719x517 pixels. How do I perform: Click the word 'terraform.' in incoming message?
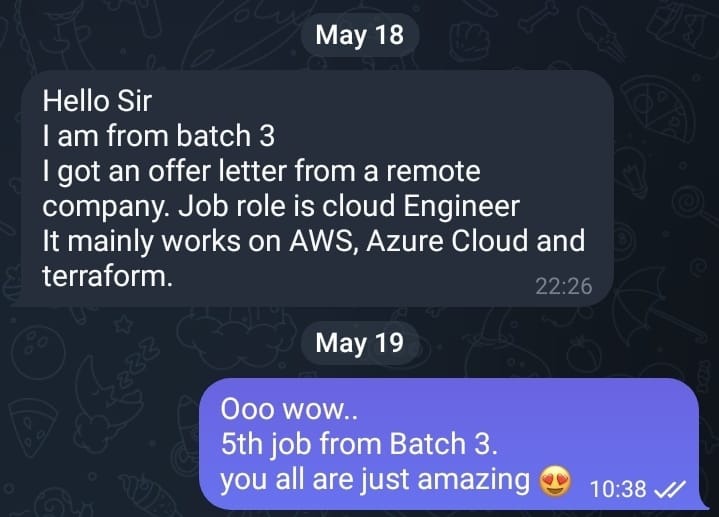coord(108,276)
